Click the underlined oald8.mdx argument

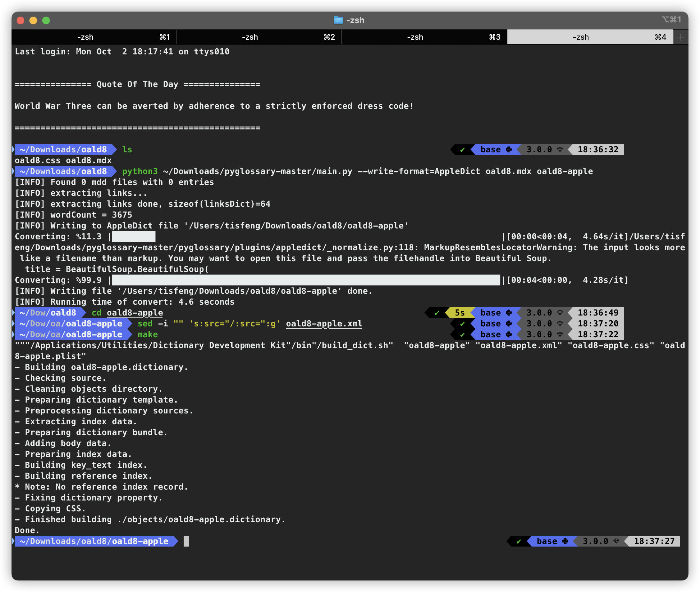[x=508, y=171]
